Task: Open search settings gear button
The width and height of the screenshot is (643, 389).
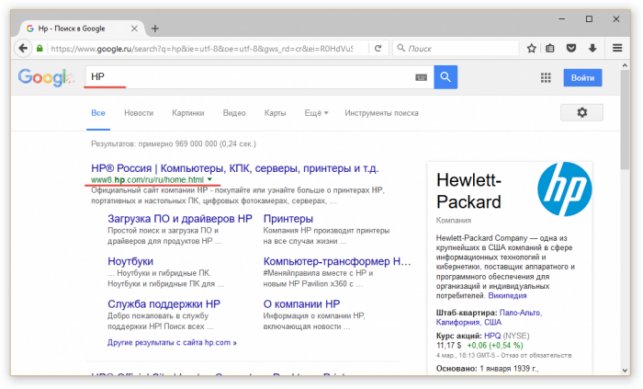Action: click(x=581, y=112)
